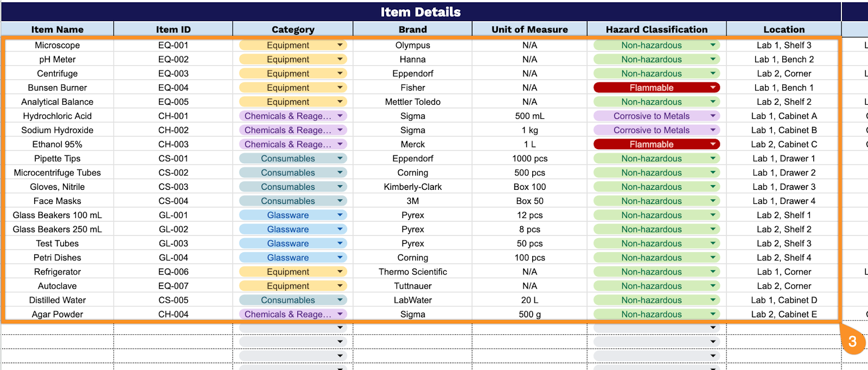Open the Category dropdown for Microscope

340,45
